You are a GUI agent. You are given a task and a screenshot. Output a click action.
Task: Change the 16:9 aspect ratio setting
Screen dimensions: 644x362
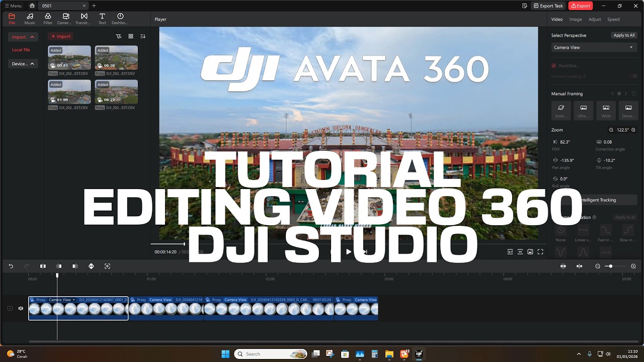pyautogui.click(x=510, y=252)
